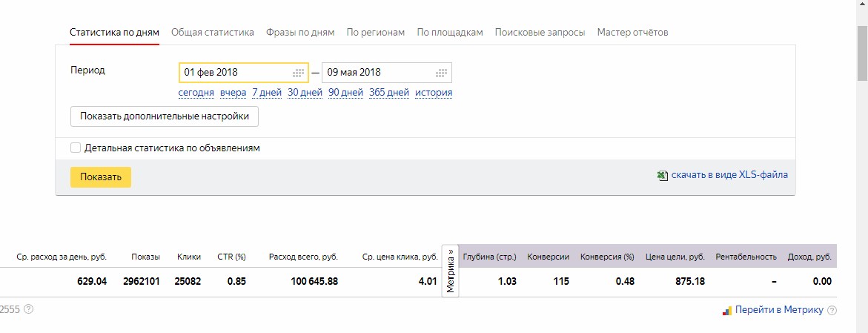Select the Статистика по дням tab
This screenshot has height=333, width=868.
(115, 32)
